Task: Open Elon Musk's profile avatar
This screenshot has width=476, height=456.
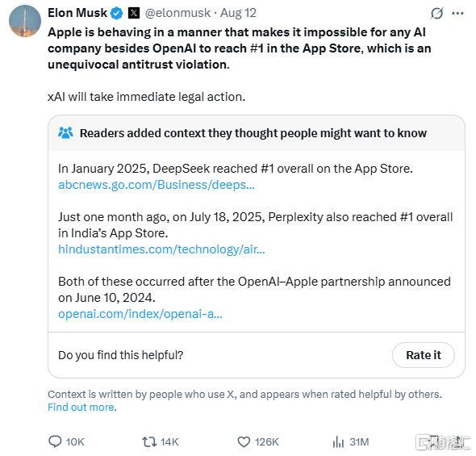Action: pos(25,21)
